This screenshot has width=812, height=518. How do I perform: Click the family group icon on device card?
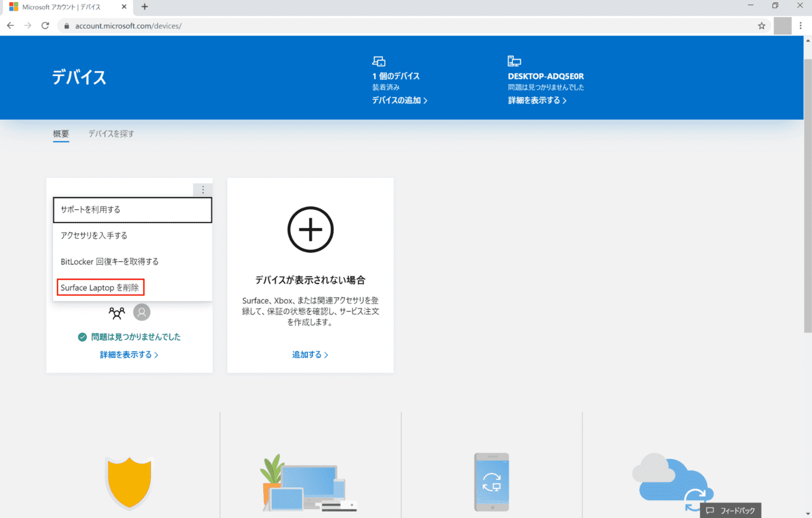117,313
